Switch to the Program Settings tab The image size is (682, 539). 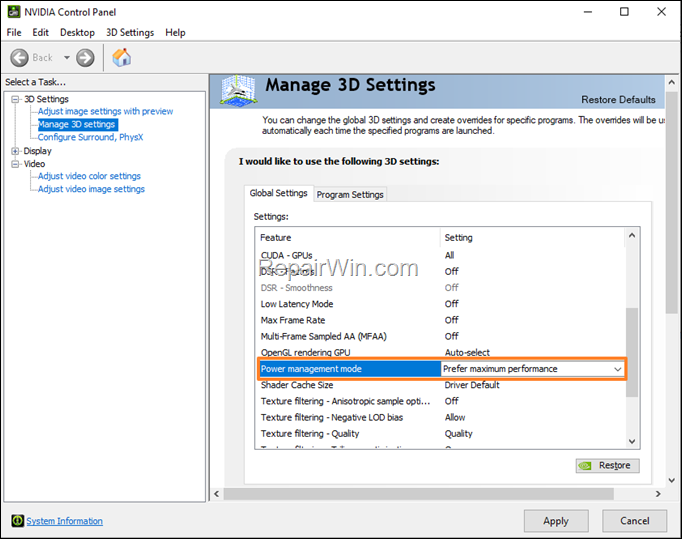(350, 194)
